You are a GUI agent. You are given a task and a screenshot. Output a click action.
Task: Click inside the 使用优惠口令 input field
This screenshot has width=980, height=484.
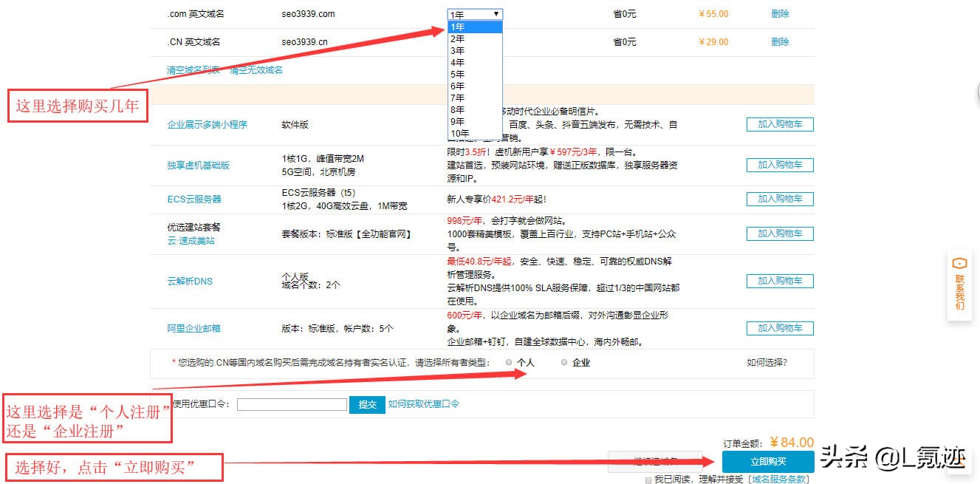click(291, 404)
